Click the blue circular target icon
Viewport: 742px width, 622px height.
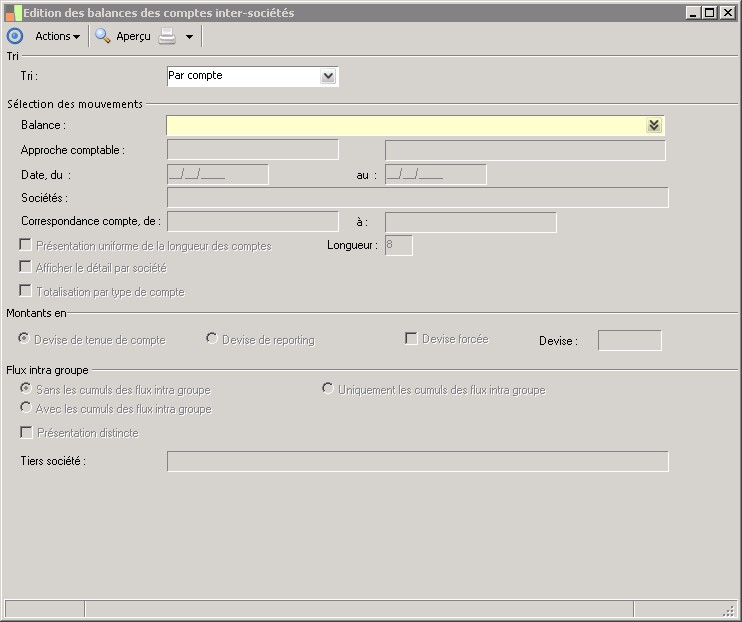[x=15, y=36]
